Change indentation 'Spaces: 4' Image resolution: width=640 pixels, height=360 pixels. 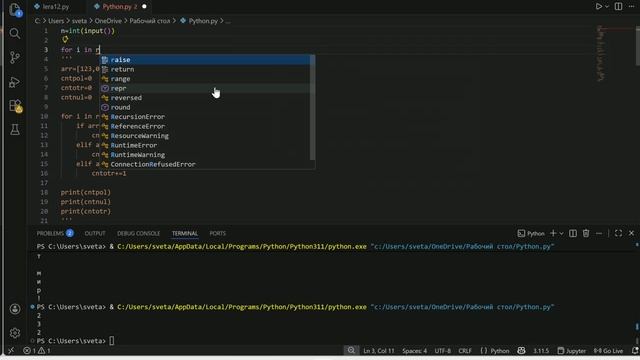click(x=414, y=351)
